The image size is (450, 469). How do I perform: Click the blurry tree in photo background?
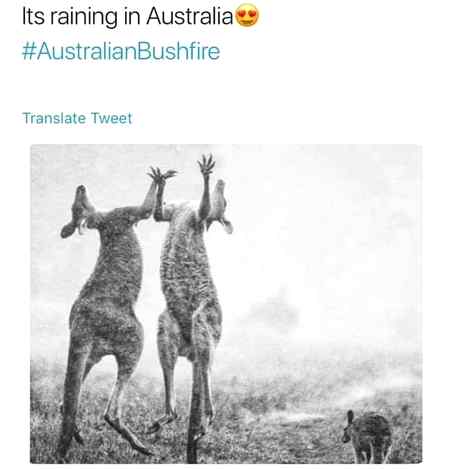[274, 312]
